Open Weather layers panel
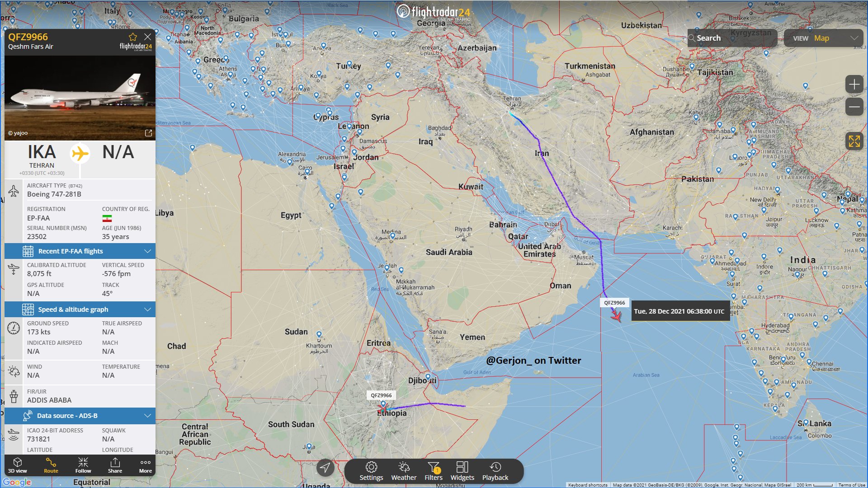 click(404, 471)
